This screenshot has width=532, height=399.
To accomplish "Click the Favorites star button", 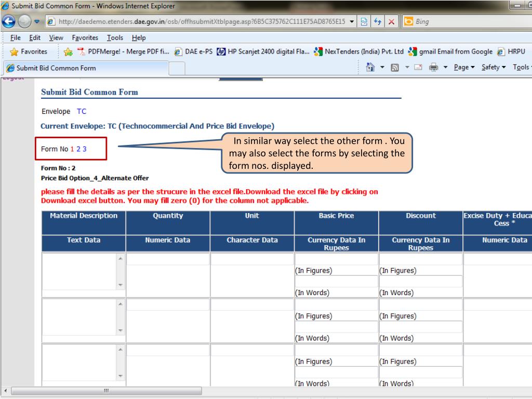I will [29, 51].
